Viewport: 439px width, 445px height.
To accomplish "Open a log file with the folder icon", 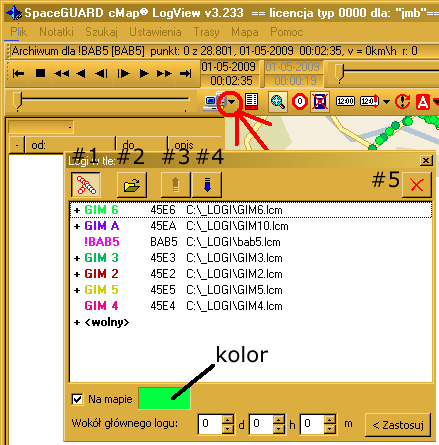I will (x=132, y=185).
